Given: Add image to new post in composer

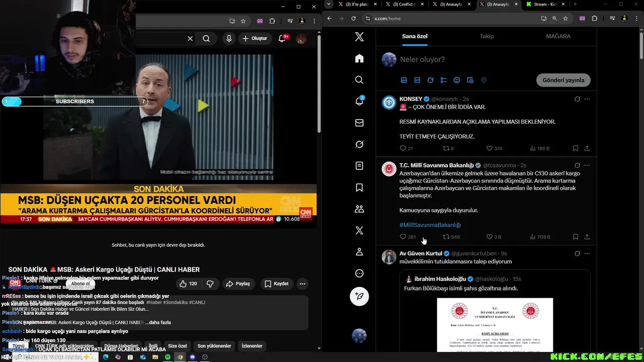Looking at the screenshot, I should click(404, 80).
